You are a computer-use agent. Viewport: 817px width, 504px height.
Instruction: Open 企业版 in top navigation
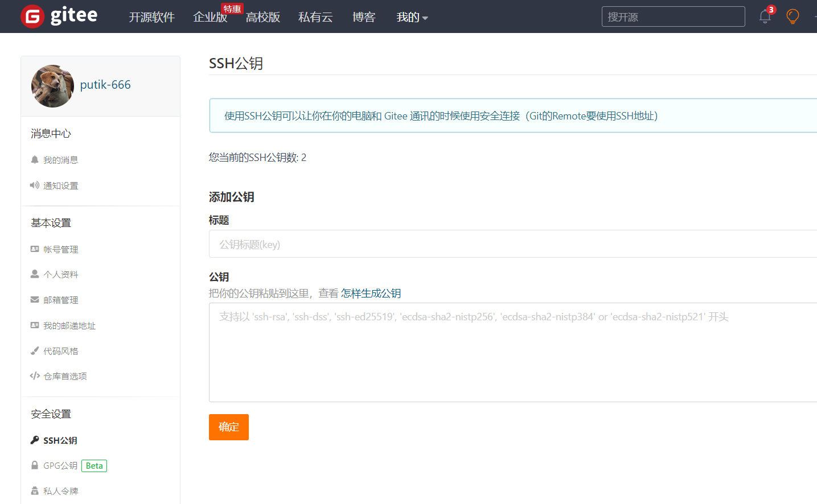coord(210,18)
